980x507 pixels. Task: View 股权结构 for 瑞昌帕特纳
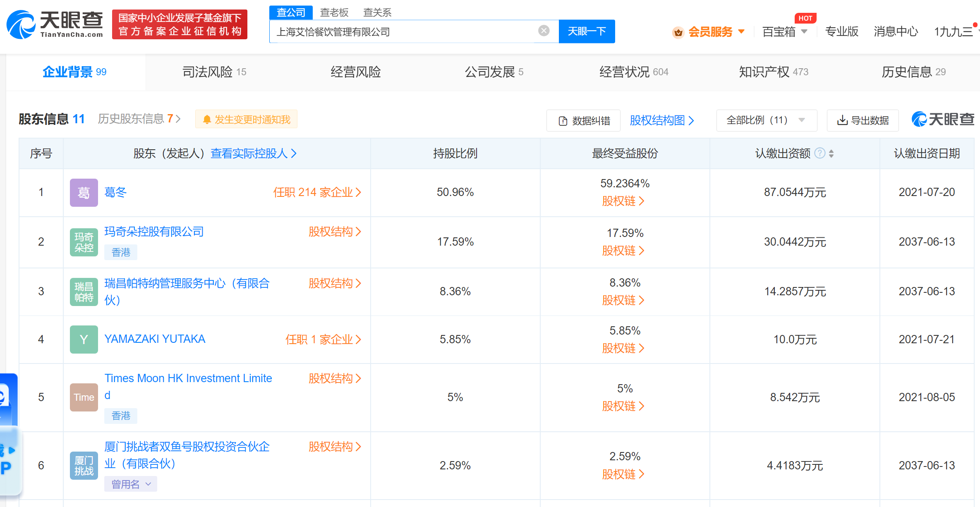pyautogui.click(x=335, y=283)
